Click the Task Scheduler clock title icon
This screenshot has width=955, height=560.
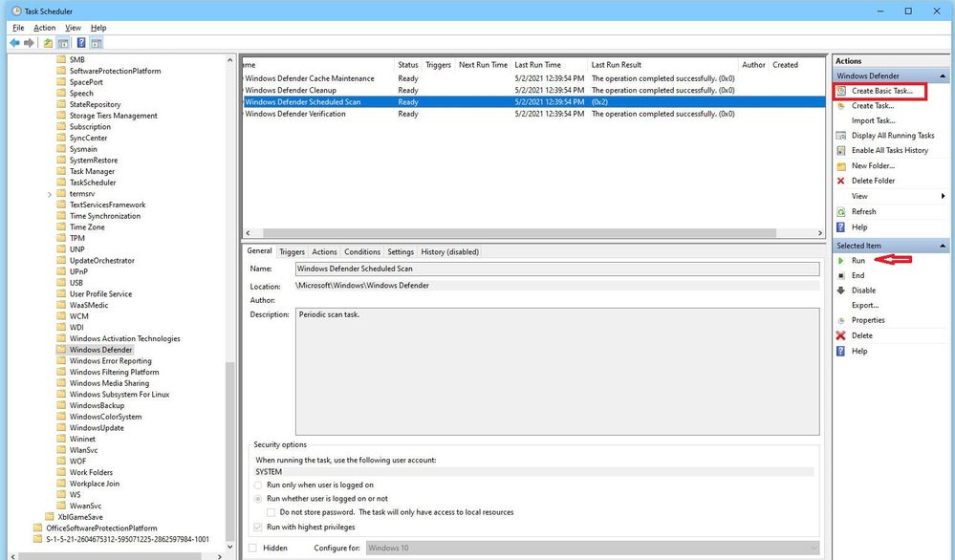click(x=16, y=11)
